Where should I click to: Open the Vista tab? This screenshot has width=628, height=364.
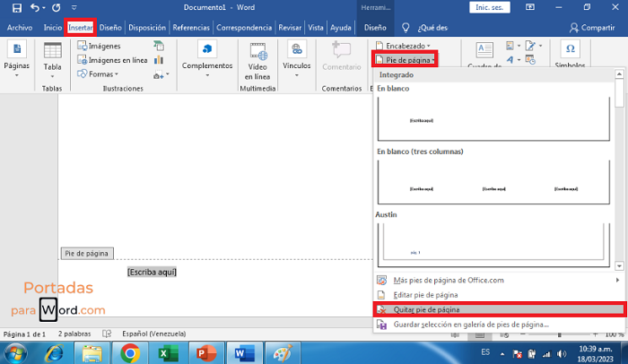coord(316,28)
